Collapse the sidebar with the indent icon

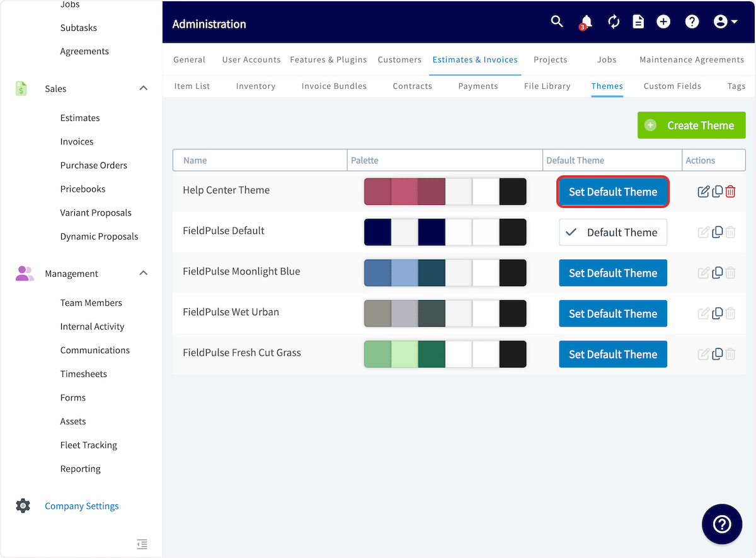142,544
